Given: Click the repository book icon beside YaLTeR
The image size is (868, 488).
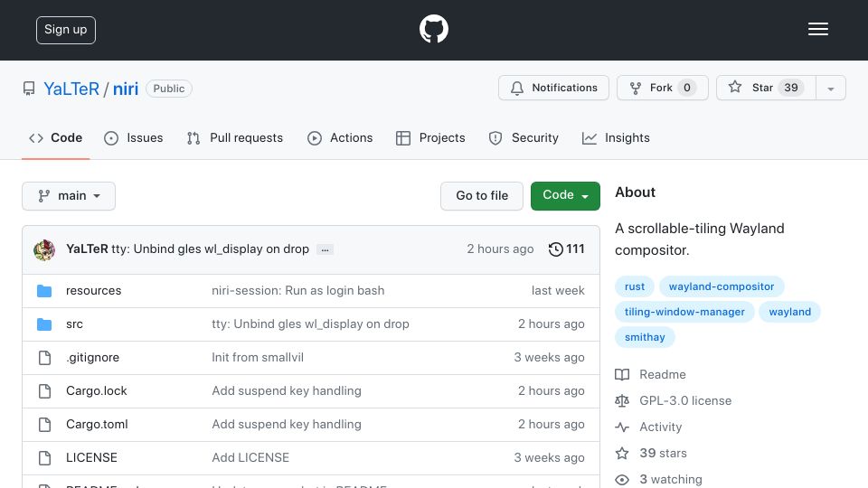Looking at the screenshot, I should [29, 89].
